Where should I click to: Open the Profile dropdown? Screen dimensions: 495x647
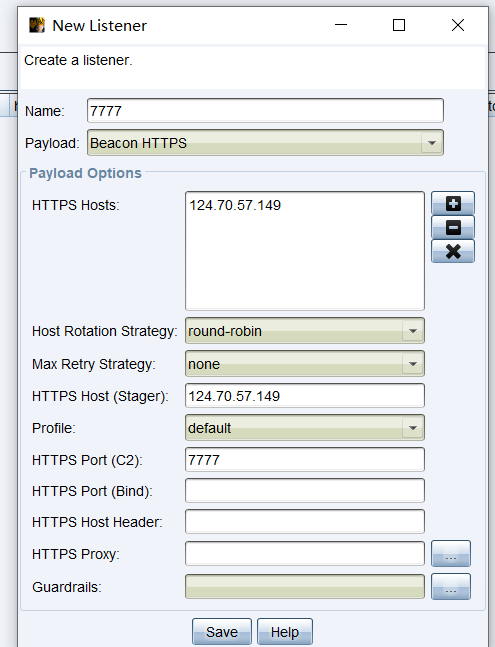tap(305, 427)
